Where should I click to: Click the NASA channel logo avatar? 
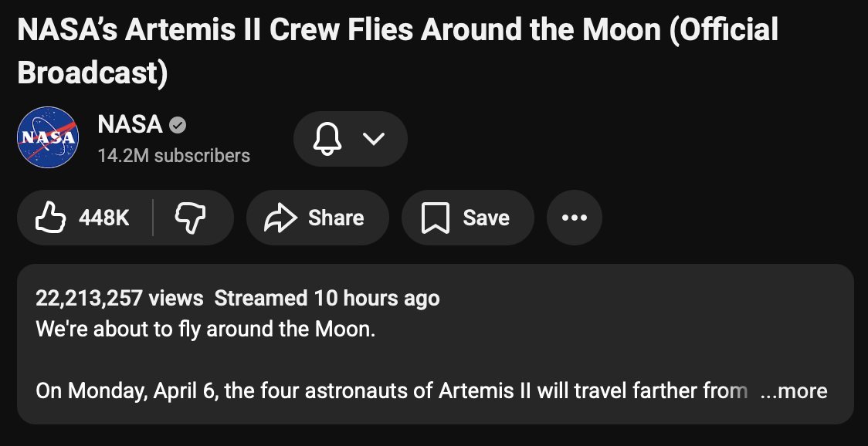point(48,137)
